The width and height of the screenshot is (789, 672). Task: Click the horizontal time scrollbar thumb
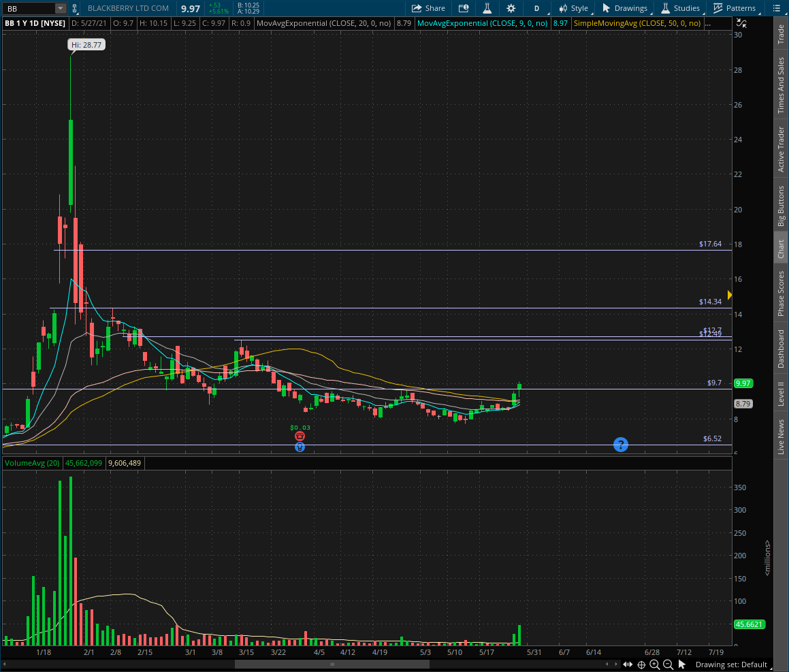(332, 665)
